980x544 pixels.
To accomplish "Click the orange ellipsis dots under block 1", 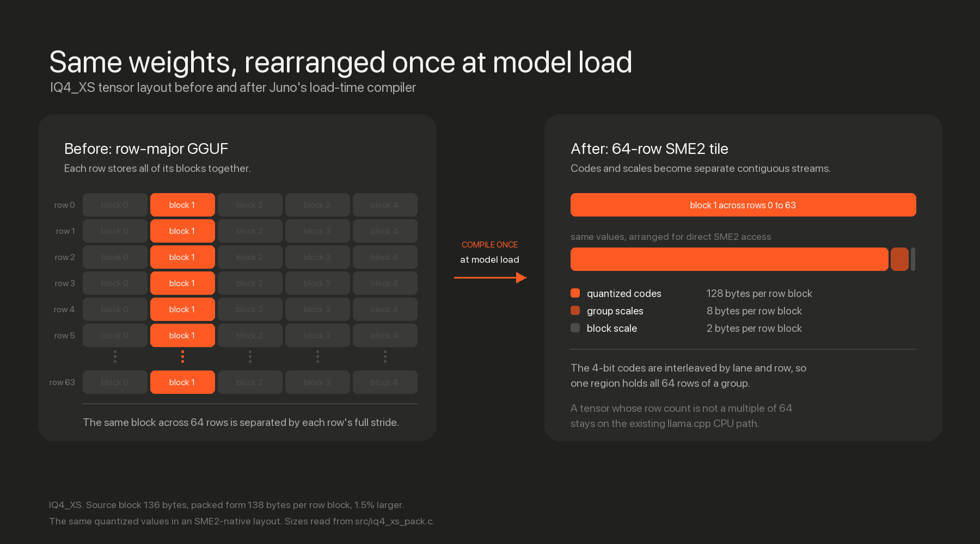I will 182,357.
